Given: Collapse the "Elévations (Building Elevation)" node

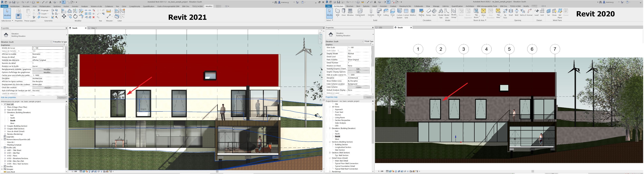Looking at the screenshot, I should coord(5,113).
